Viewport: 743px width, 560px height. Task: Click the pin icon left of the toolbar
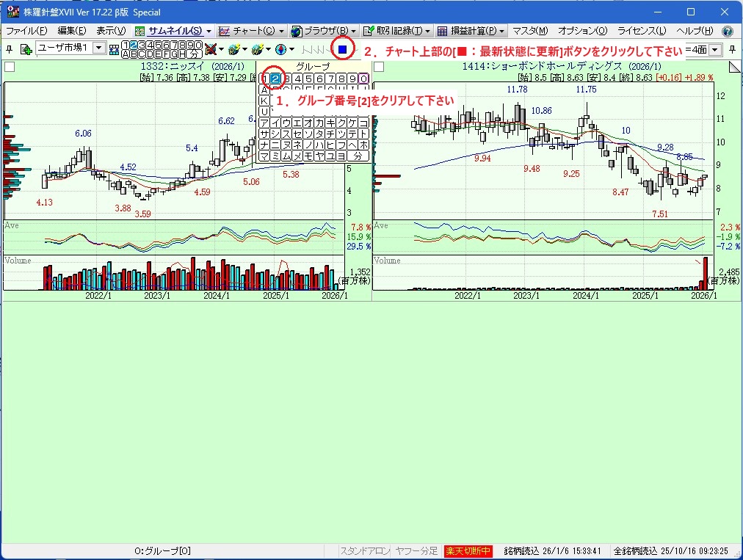(9, 49)
